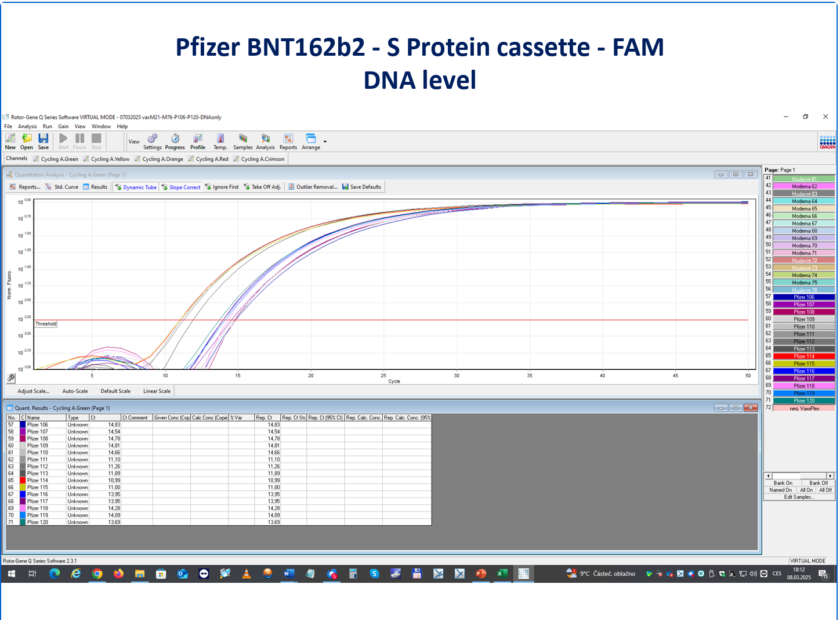This screenshot has height=620, width=840.
Task: Open the Gain menu
Action: click(63, 126)
